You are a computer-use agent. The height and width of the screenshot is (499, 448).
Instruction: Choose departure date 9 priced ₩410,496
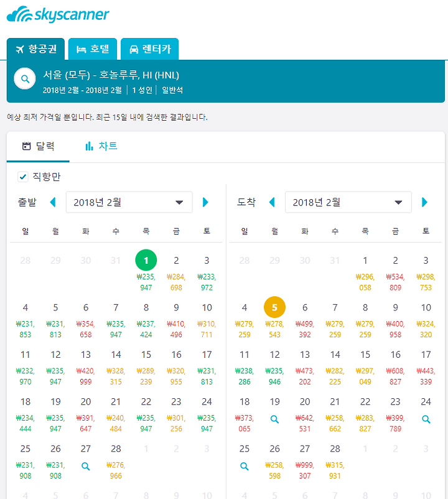(x=176, y=321)
